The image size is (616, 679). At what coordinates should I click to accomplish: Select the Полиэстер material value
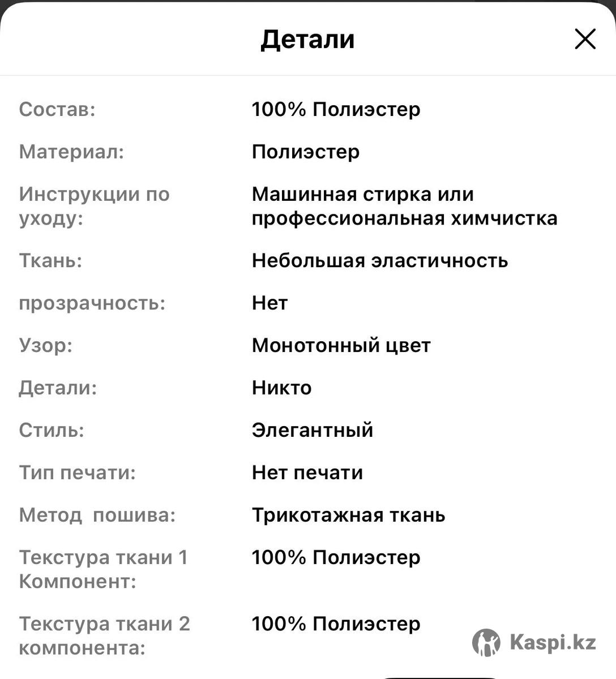[x=305, y=152]
